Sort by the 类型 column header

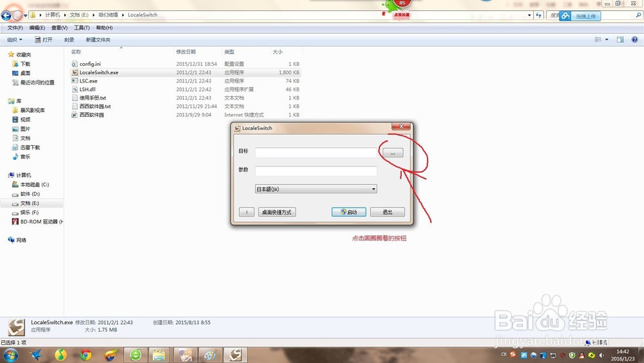pos(229,52)
